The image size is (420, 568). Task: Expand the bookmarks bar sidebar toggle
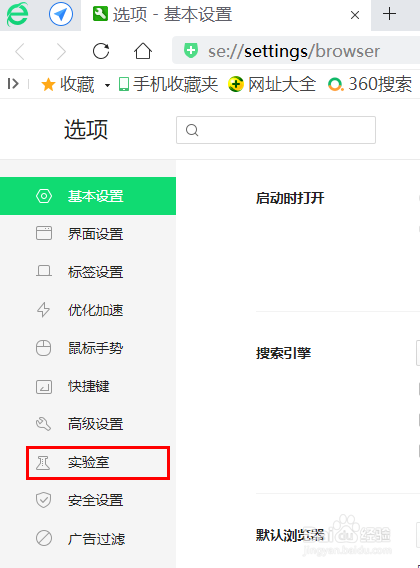tap(13, 84)
